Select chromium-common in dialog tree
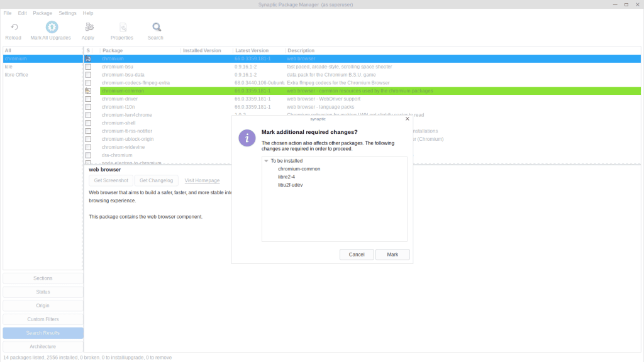Screen dimensions: 644x362 299,168
